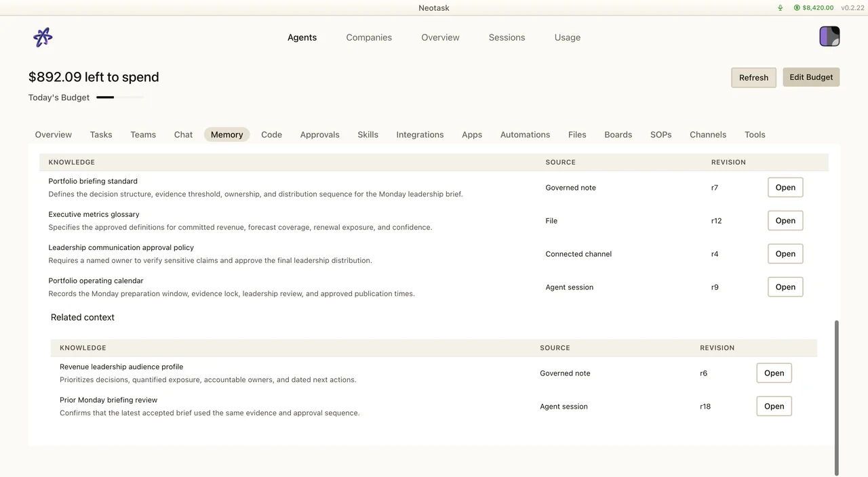Screen dimensions: 868x477
Task: Click the Neotask purple logo icon
Action: click(43, 37)
